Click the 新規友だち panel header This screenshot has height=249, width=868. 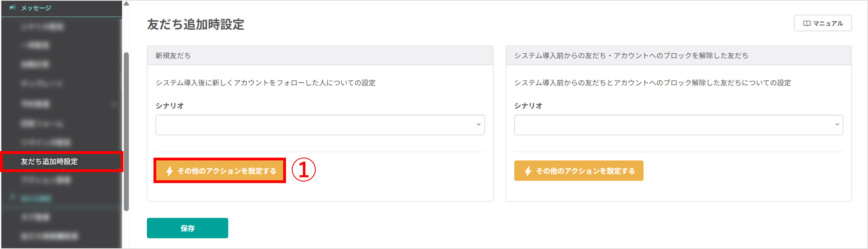pyautogui.click(x=320, y=55)
